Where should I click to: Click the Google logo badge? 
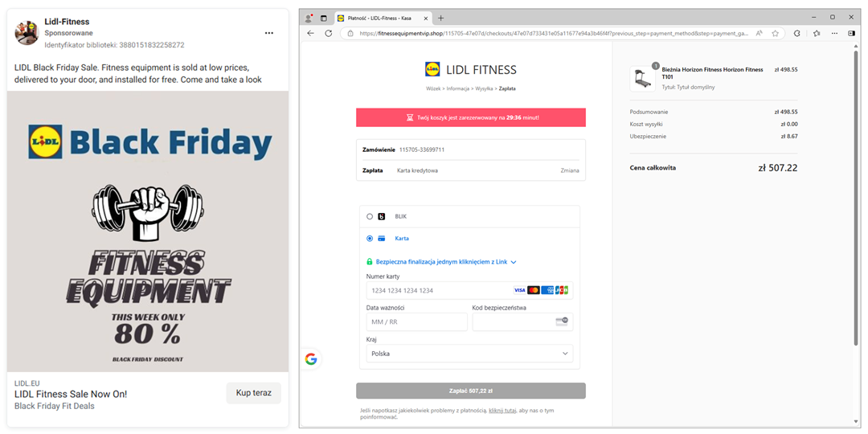click(x=311, y=359)
